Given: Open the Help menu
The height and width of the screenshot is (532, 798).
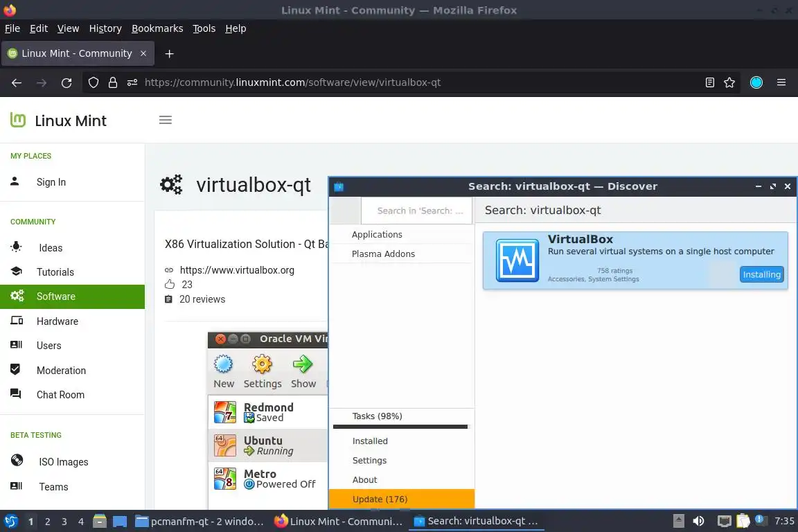Looking at the screenshot, I should [236, 28].
